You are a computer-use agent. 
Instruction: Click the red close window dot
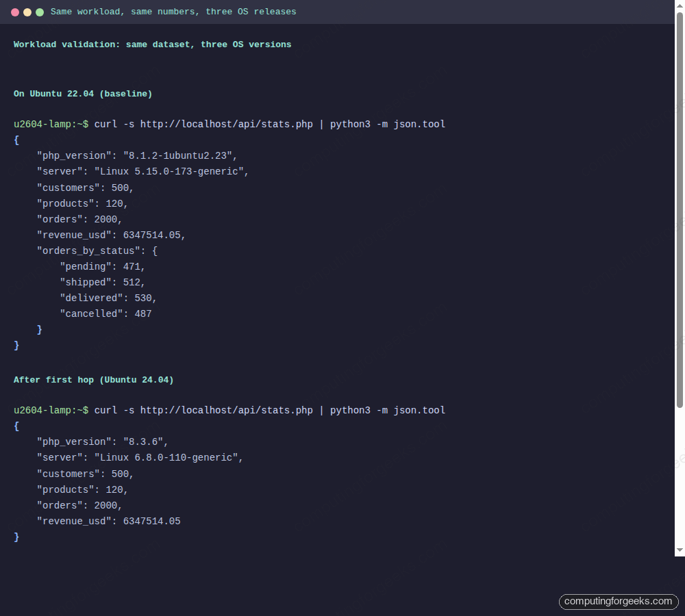pyautogui.click(x=16, y=12)
